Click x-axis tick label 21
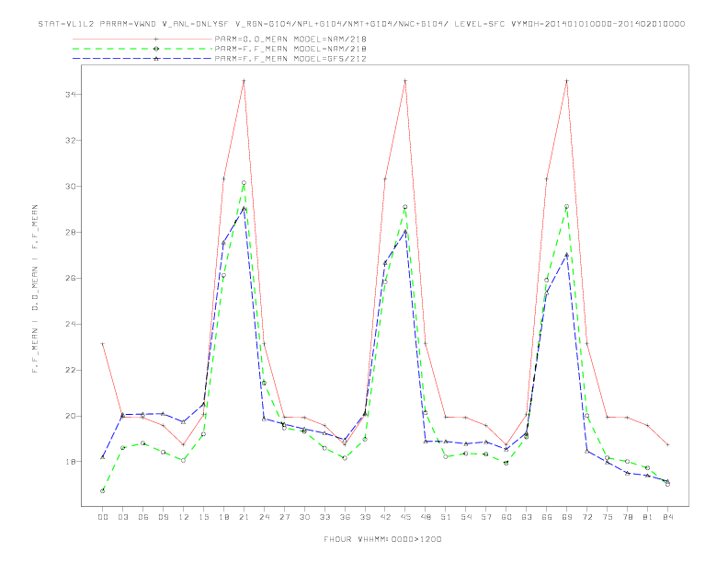728x563 pixels. click(244, 517)
